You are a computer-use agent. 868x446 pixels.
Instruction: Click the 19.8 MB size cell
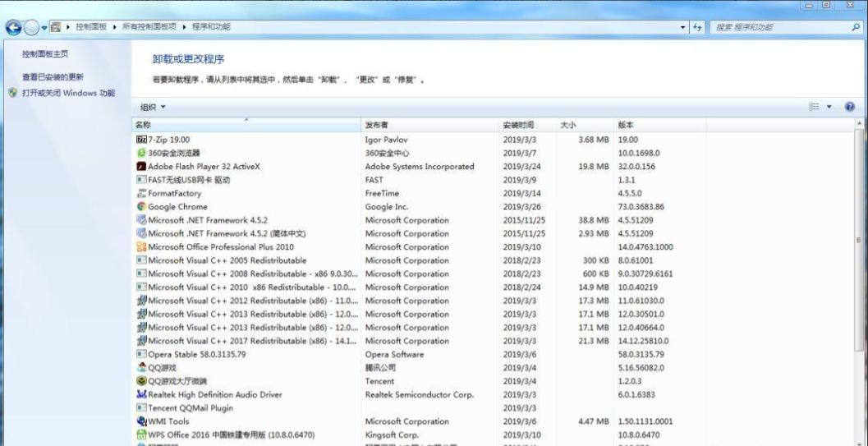(x=594, y=167)
